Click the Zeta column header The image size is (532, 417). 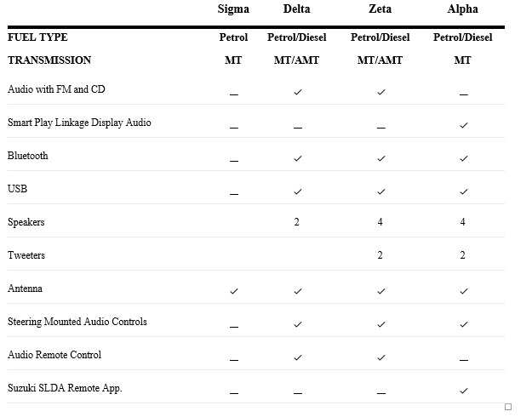380,9
